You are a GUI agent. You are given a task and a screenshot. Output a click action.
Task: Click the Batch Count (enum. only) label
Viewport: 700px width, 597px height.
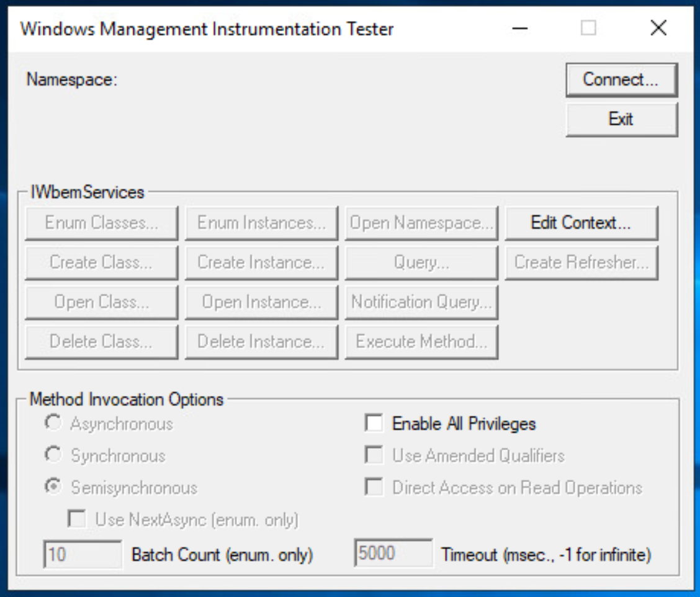(x=222, y=555)
